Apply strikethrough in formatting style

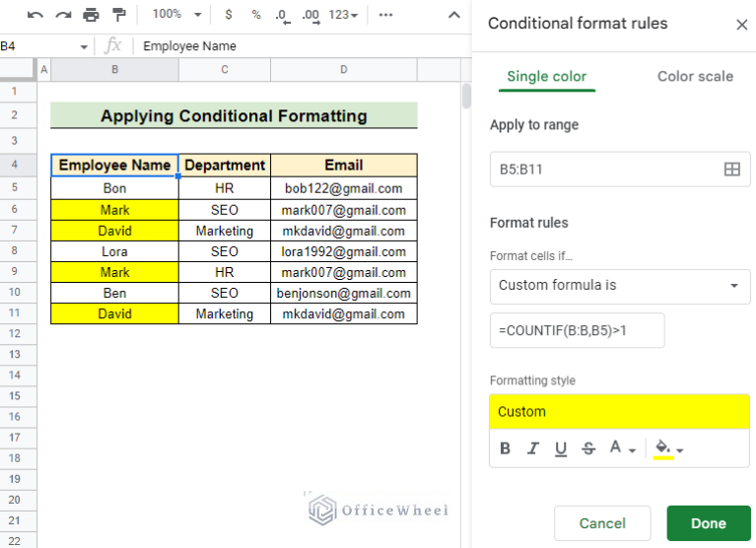coord(588,448)
